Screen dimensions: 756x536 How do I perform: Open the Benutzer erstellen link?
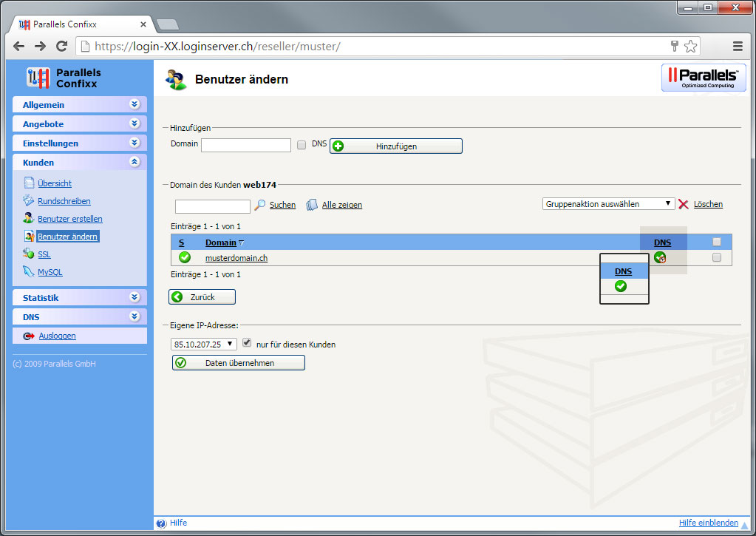click(x=70, y=219)
